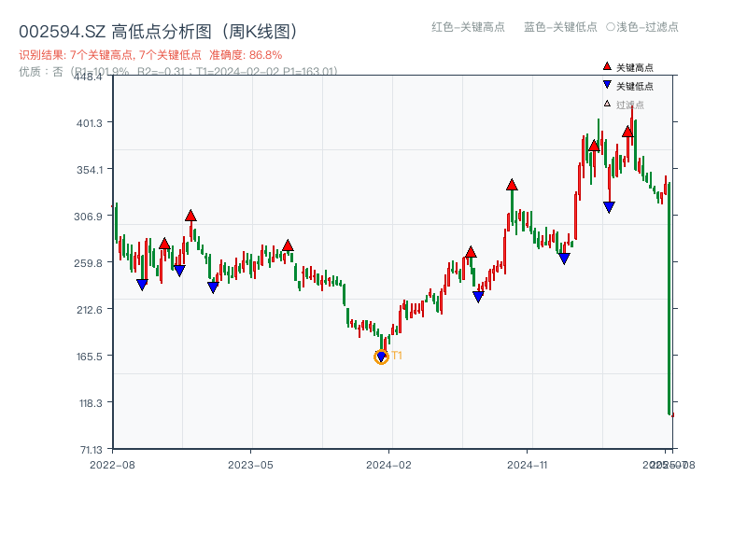Image resolution: width=747 pixels, height=560 pixels.
Task: Select the blue key-low triangle near 2022-12
Action: 179,271
